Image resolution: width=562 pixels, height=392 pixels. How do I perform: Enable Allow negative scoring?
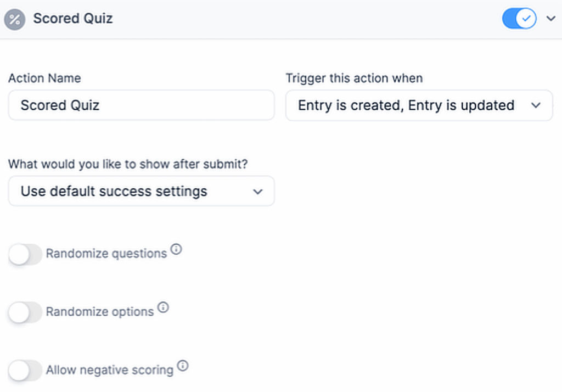click(x=25, y=370)
